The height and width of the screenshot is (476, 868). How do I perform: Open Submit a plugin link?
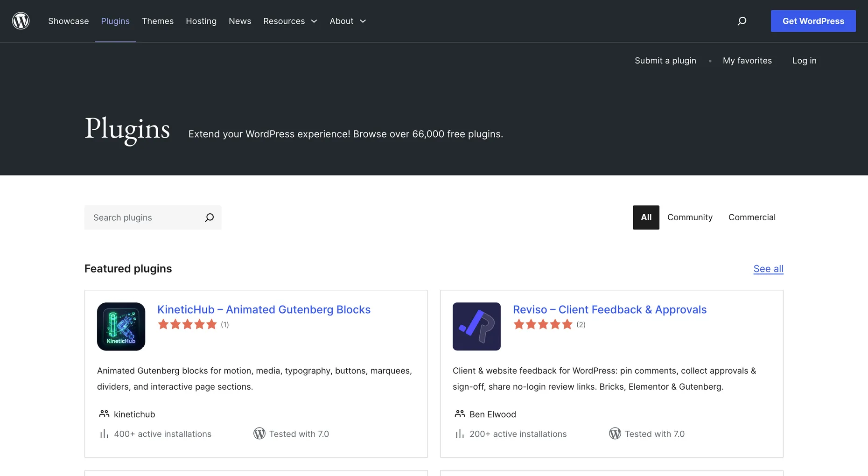(x=665, y=61)
